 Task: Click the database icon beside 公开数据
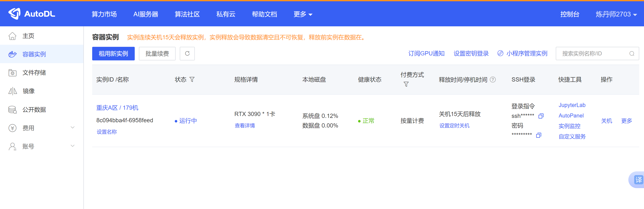click(x=12, y=110)
